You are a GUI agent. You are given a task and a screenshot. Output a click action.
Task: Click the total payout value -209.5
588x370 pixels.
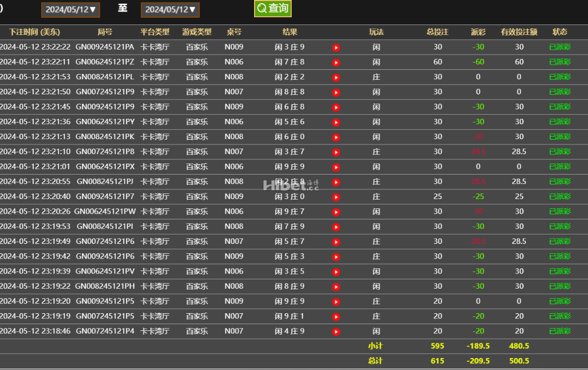[478, 361]
